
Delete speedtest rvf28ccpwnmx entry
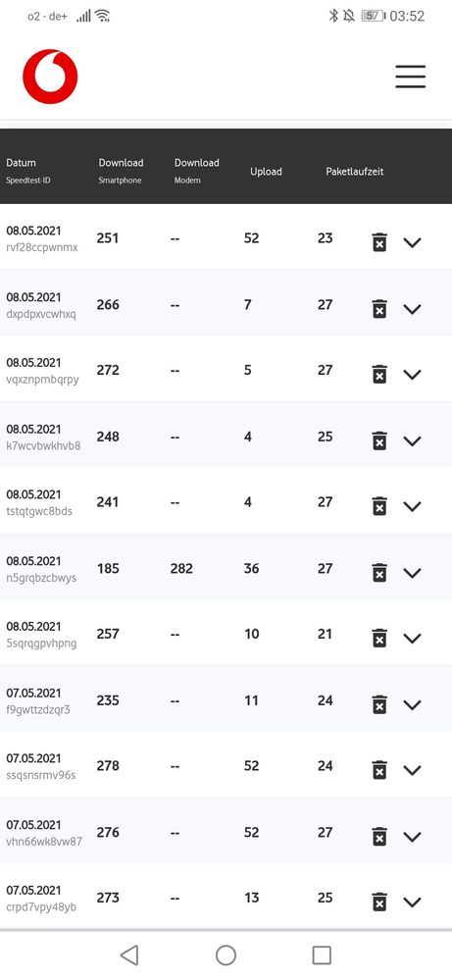point(379,242)
